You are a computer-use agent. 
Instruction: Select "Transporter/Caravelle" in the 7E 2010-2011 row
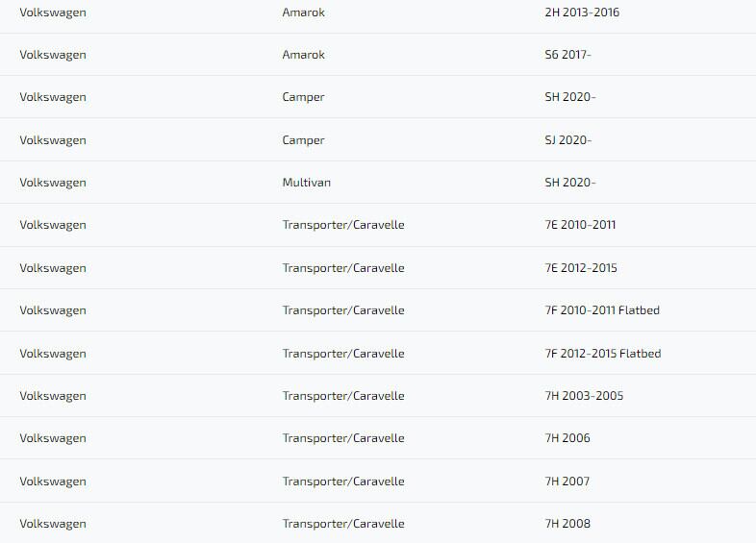pyautogui.click(x=343, y=225)
